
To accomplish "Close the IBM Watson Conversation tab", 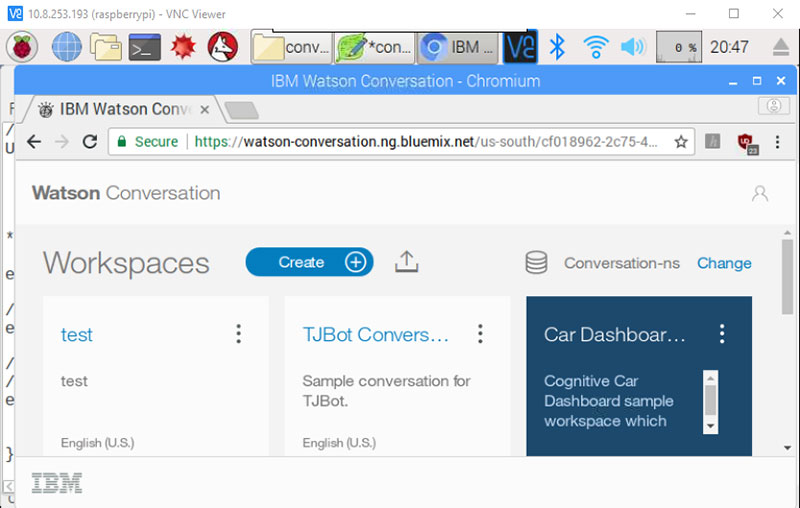I will pyautogui.click(x=205, y=110).
